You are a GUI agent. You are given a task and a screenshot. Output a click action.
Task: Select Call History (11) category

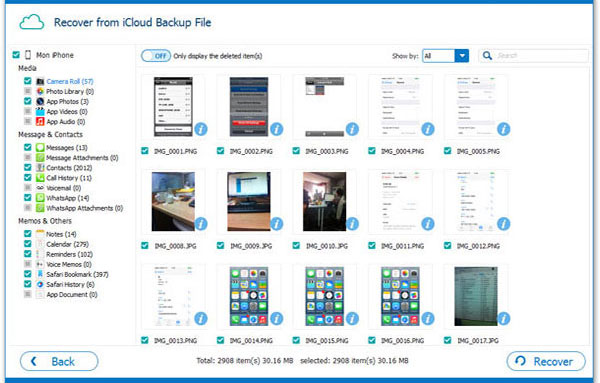pos(69,178)
